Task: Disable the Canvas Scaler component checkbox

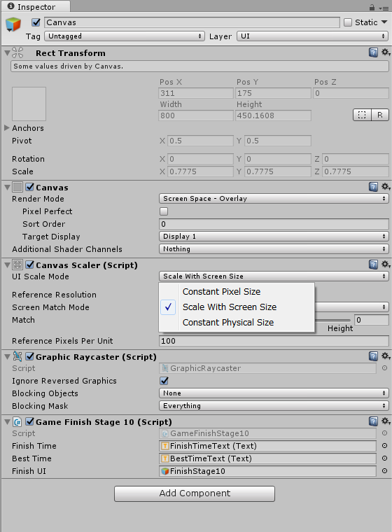Action: point(30,265)
